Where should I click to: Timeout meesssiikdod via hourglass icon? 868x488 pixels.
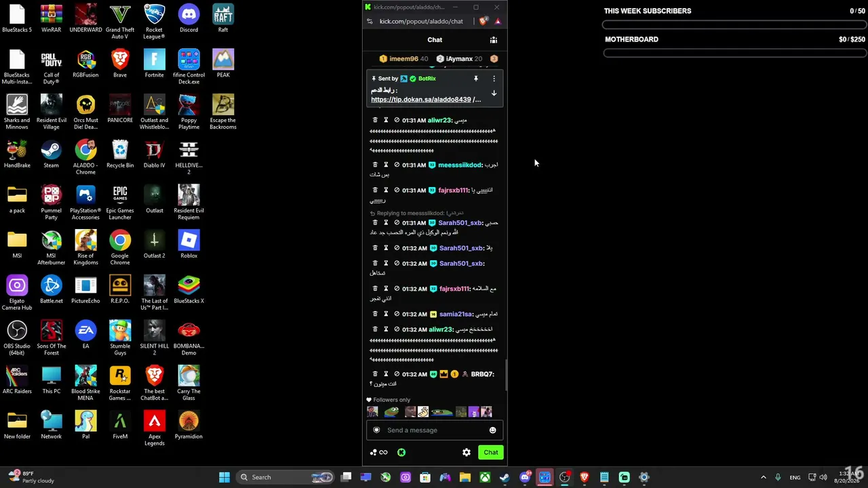[x=386, y=165]
